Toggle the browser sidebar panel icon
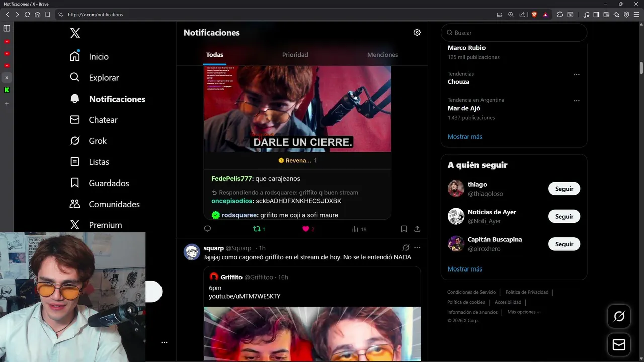The height and width of the screenshot is (362, 644). click(x=596, y=15)
